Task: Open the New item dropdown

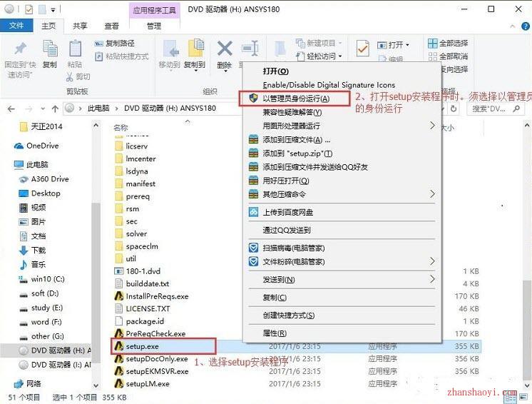Action: pos(319,43)
